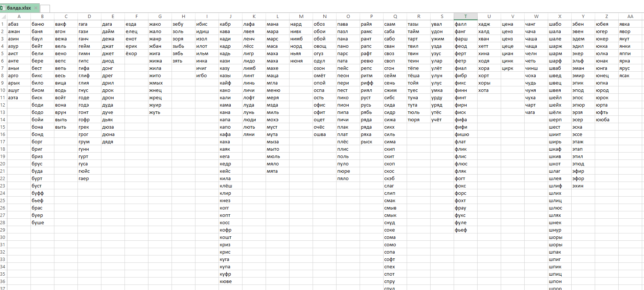
Task: Select row 29 header
Action: pos(3,230)
